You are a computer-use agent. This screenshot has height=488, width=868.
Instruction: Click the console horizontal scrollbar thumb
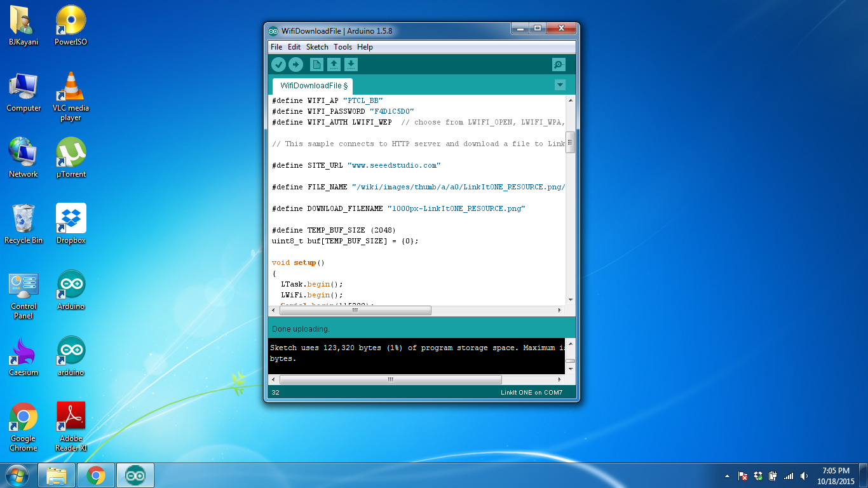[390, 379]
